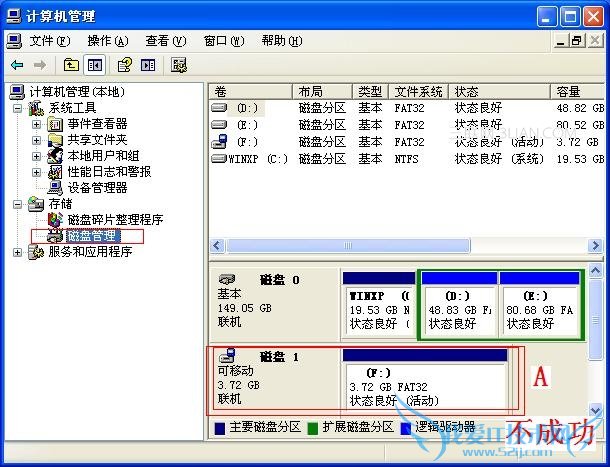Click the disk Settings toolbar icon
Viewport: 610px width, 467px height.
pos(179,65)
